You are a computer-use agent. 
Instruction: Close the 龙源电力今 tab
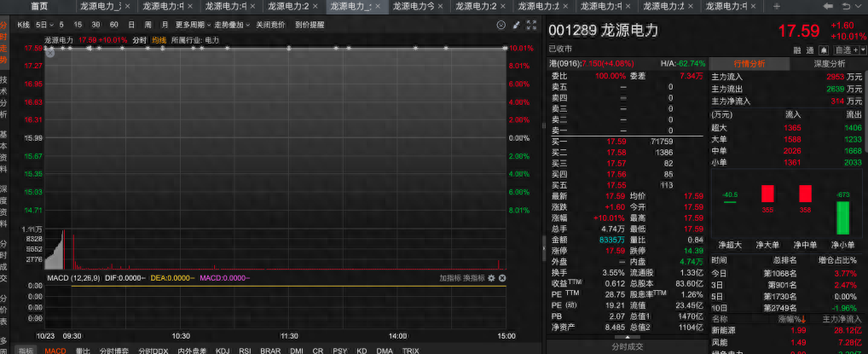441,7
